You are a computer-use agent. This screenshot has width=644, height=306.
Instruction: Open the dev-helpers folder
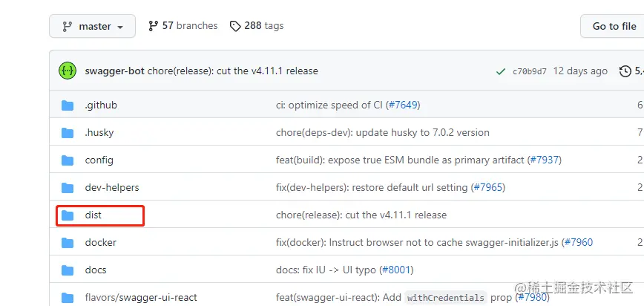click(112, 188)
